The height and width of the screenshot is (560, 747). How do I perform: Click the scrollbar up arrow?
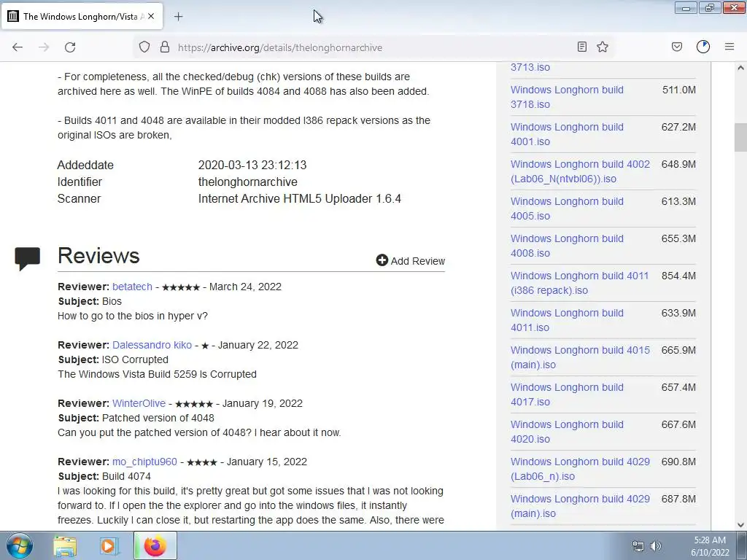click(740, 68)
